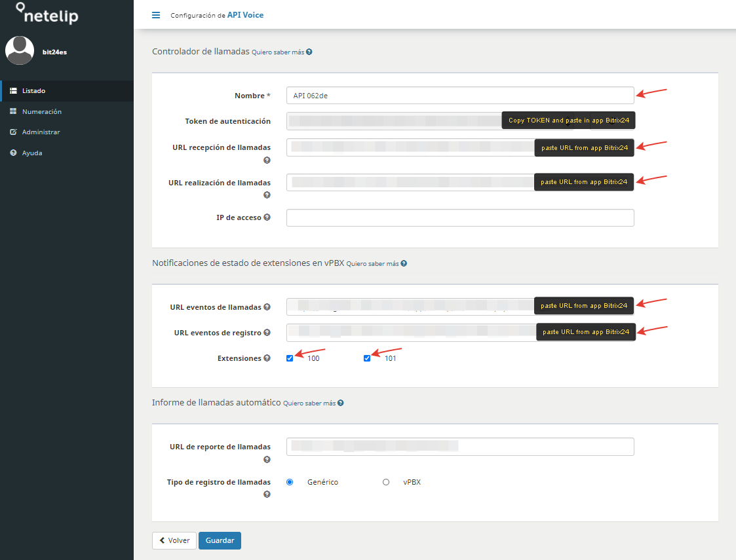Screen dimensions: 736x560
Task: Click help icon beside Controlador de llamadas link
Action: point(309,52)
